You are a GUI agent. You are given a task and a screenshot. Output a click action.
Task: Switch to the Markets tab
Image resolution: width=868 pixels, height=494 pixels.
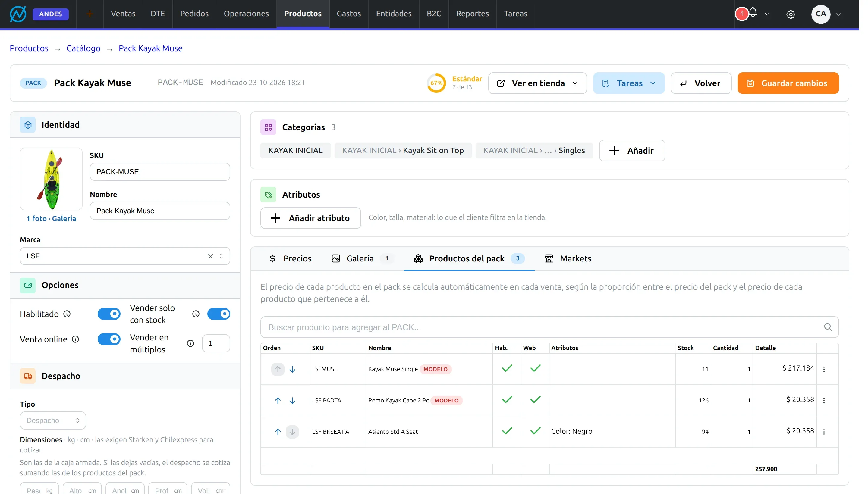click(568, 258)
